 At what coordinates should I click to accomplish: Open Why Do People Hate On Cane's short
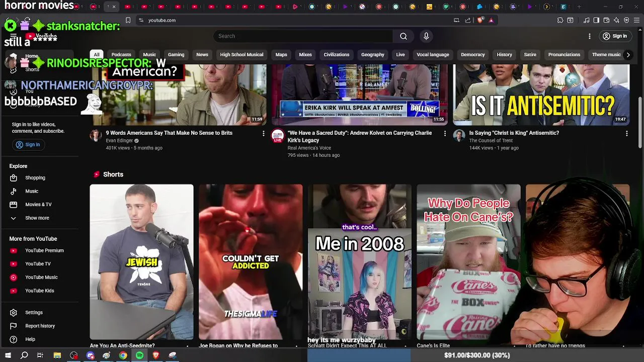tap(468, 262)
